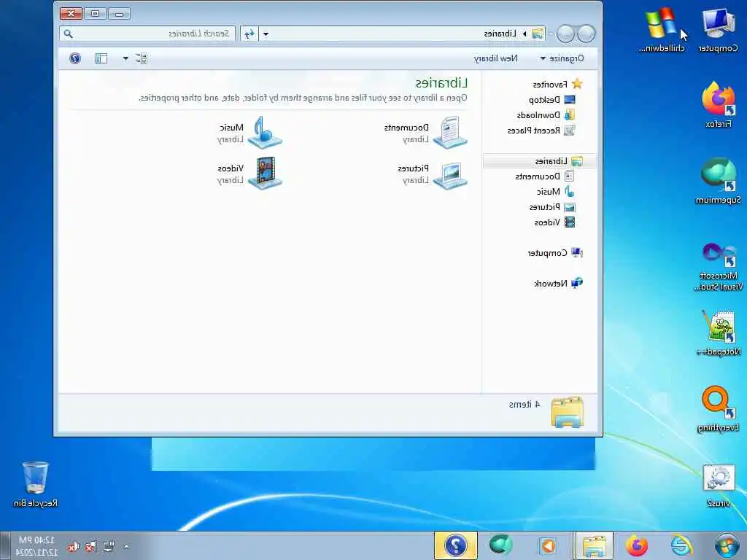Select Favorites in the navigation pane
This screenshot has height=560, width=747.
pos(557,85)
